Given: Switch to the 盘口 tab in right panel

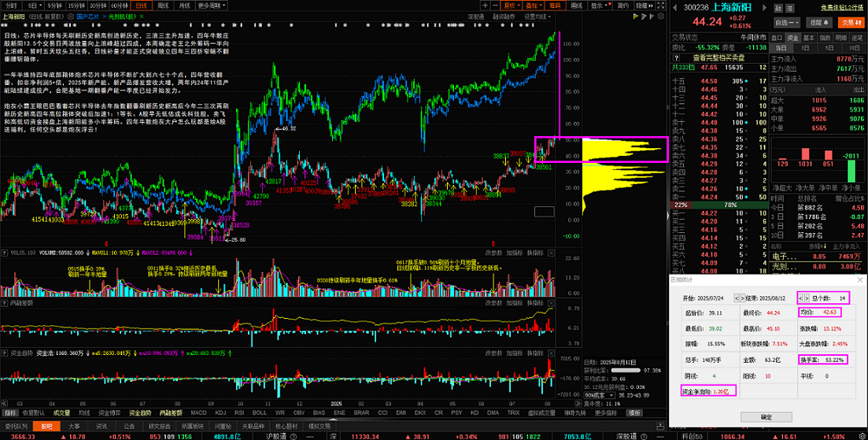Looking at the screenshot, I should (x=777, y=39).
